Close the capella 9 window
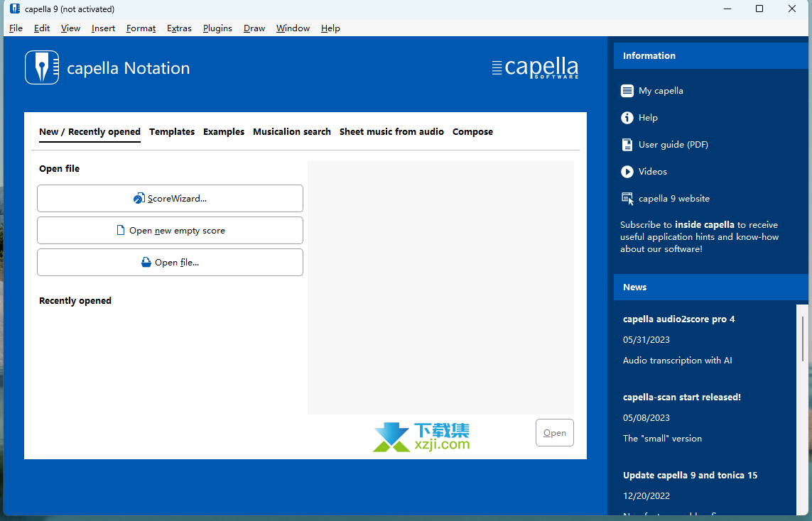The image size is (812, 521). click(x=792, y=9)
